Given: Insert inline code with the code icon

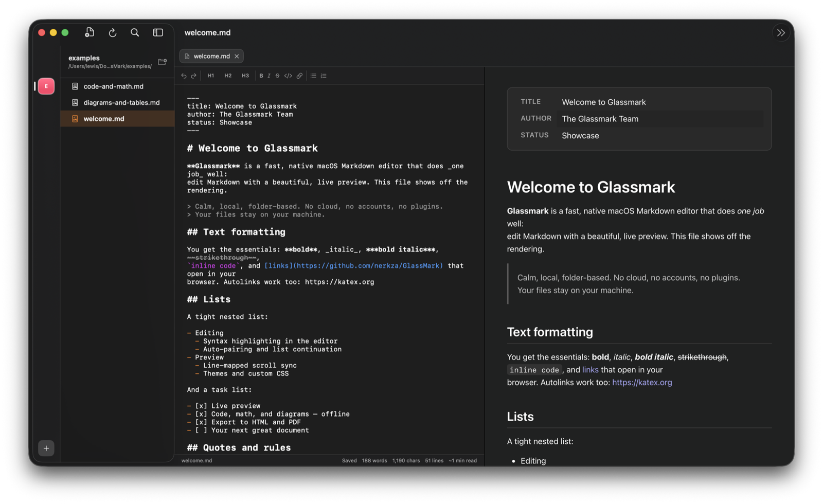Looking at the screenshot, I should coord(288,76).
